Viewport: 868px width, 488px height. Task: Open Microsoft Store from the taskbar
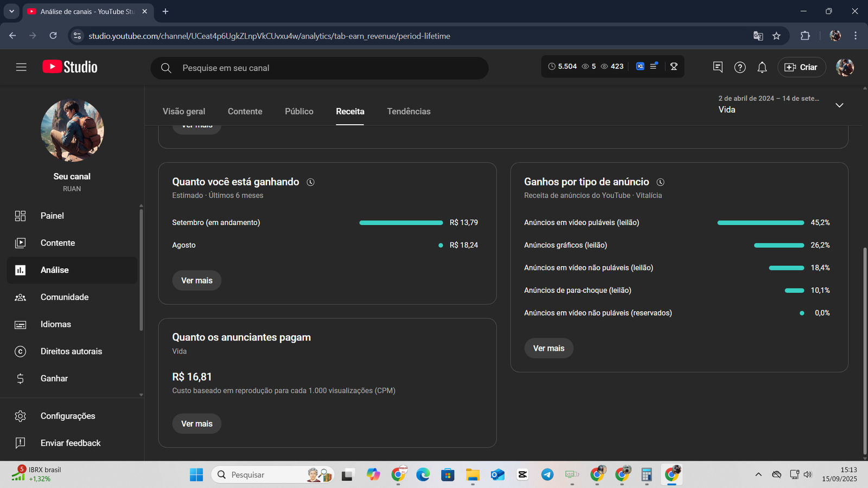(x=448, y=475)
